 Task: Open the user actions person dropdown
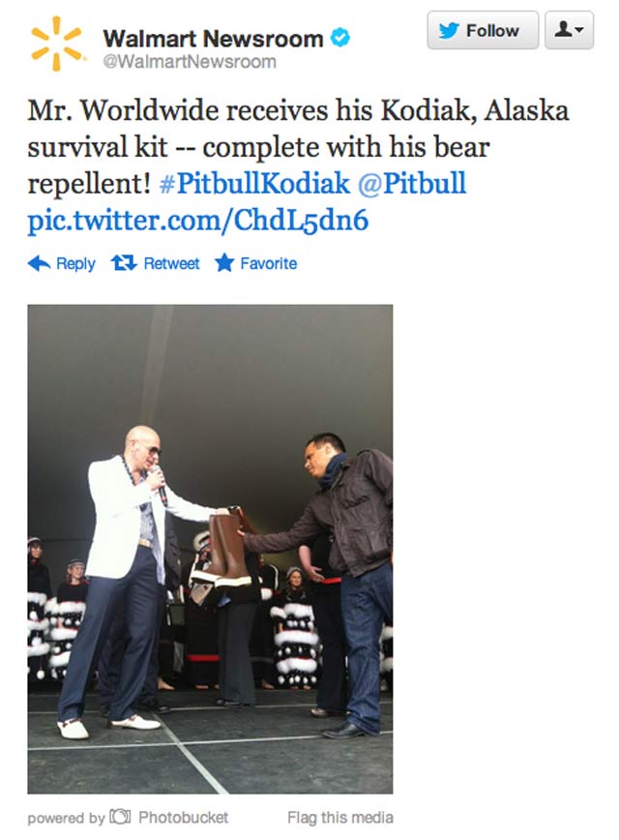coord(569,30)
